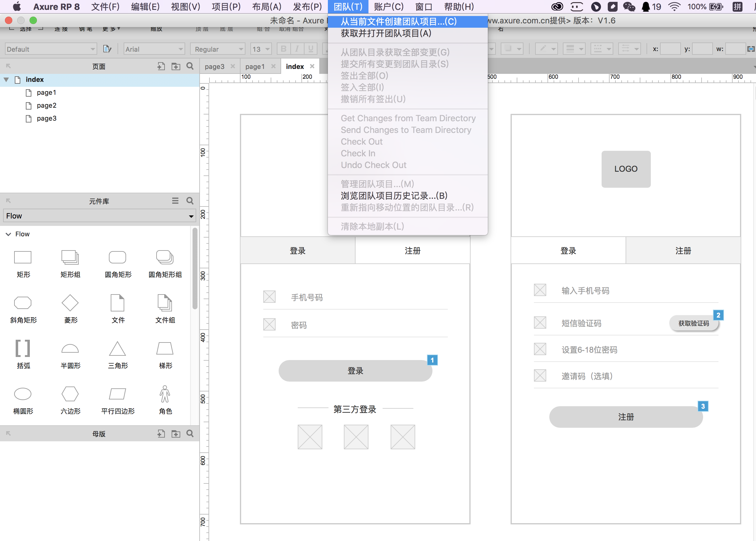Click 浏览团队项目历史记录 menu item
Viewport: 756px width, 541px height.
394,195
